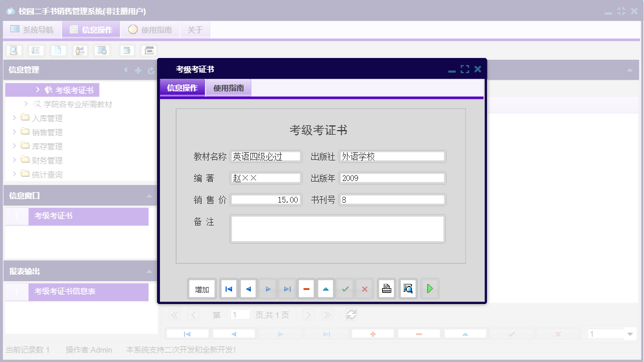Go to the previous record
This screenshot has height=362, width=644.
tap(248, 288)
